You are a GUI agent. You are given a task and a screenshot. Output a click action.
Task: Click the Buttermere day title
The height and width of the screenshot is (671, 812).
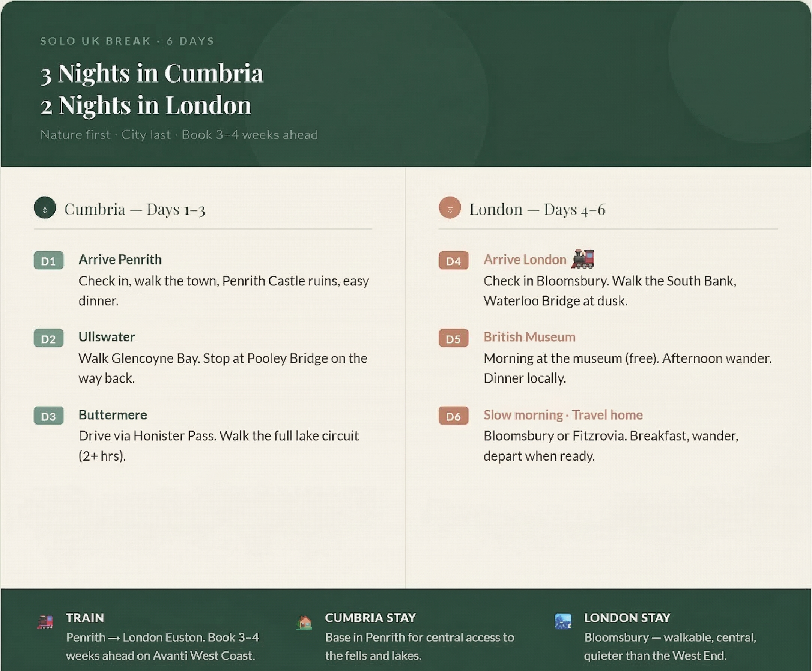113,415
